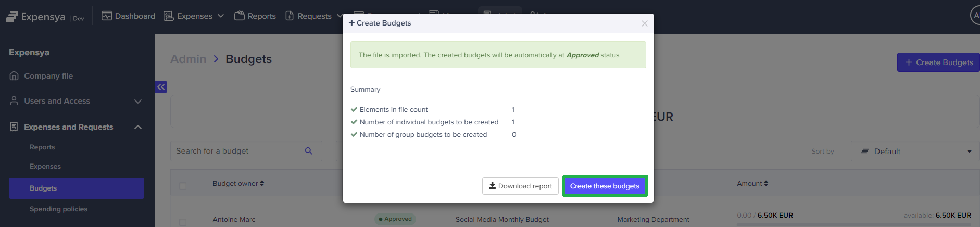Click the Company file home icon

pos(14,76)
